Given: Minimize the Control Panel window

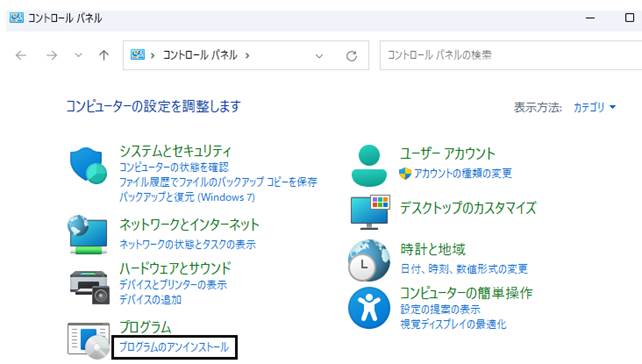Looking at the screenshot, I should pyautogui.click(x=590, y=18).
